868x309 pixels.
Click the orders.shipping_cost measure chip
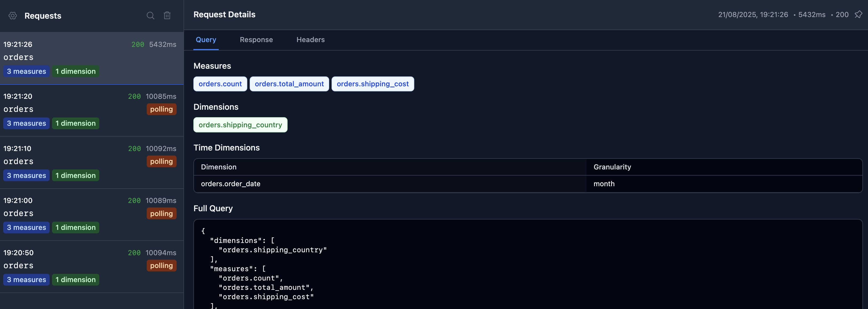[x=373, y=84]
